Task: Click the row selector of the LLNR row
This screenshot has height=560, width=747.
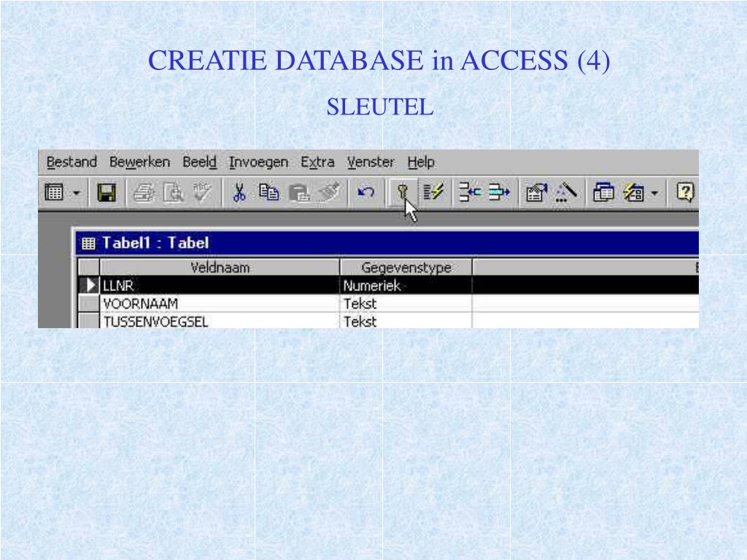Action: click(x=88, y=285)
